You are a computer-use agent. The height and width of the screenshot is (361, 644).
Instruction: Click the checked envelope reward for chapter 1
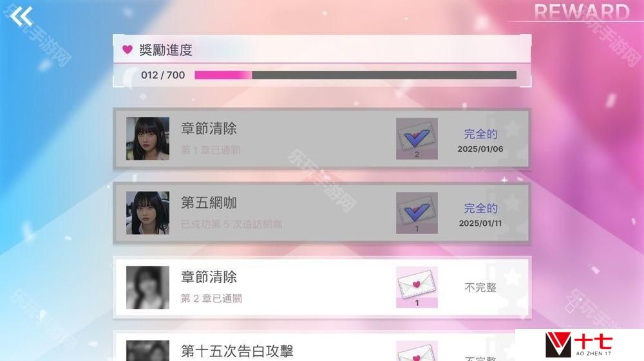pos(417,138)
